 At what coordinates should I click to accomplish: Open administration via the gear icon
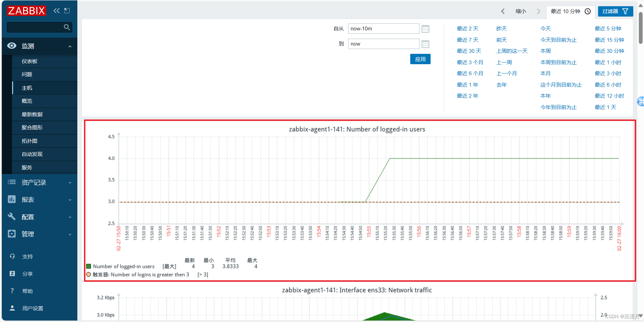[x=11, y=234]
